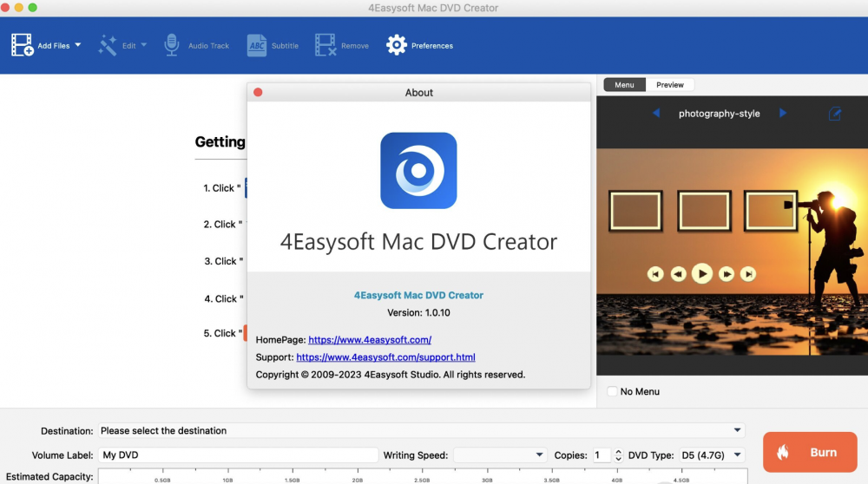Click the Audio Track microphone icon
Viewport: 868px width, 484px height.
[172, 45]
